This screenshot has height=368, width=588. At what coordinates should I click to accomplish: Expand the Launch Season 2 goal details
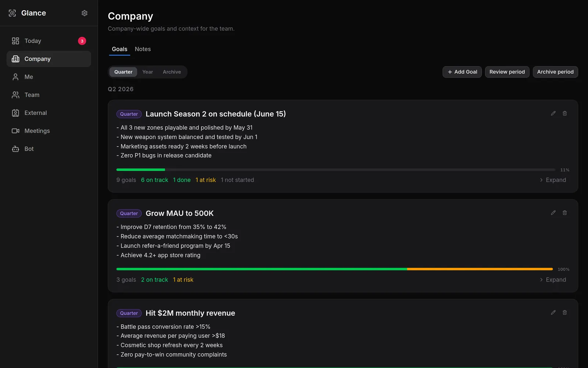(x=553, y=180)
